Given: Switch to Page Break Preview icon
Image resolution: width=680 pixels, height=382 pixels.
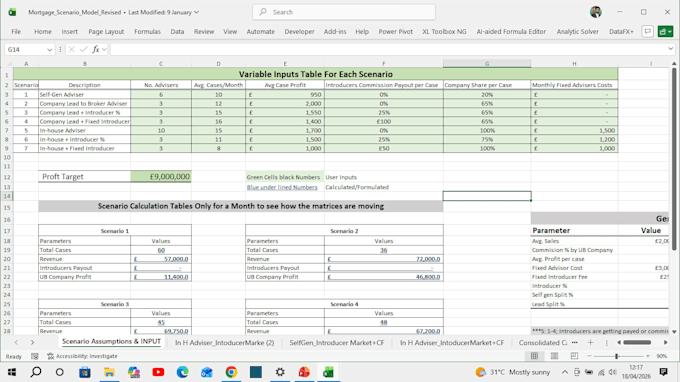Looking at the screenshot, I should pyautogui.click(x=574, y=356).
